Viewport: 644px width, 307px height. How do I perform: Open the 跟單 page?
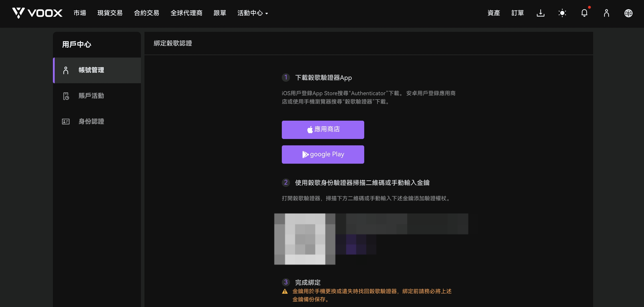coord(220,13)
